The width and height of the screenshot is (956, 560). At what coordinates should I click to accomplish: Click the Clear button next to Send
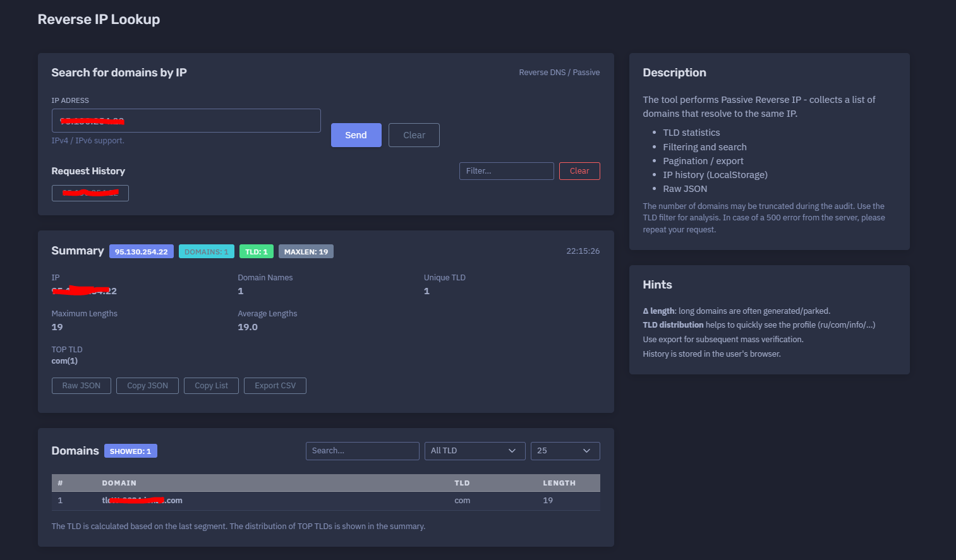[414, 135]
